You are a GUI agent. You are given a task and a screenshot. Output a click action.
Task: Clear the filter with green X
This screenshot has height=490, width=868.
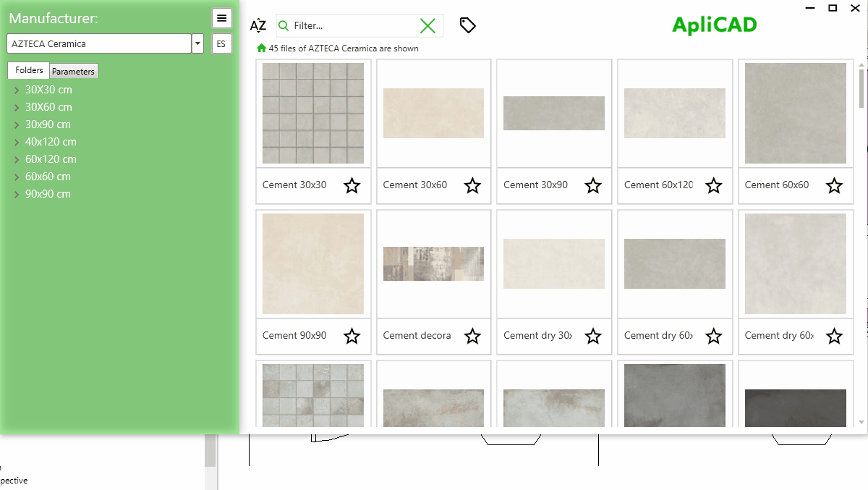point(427,26)
